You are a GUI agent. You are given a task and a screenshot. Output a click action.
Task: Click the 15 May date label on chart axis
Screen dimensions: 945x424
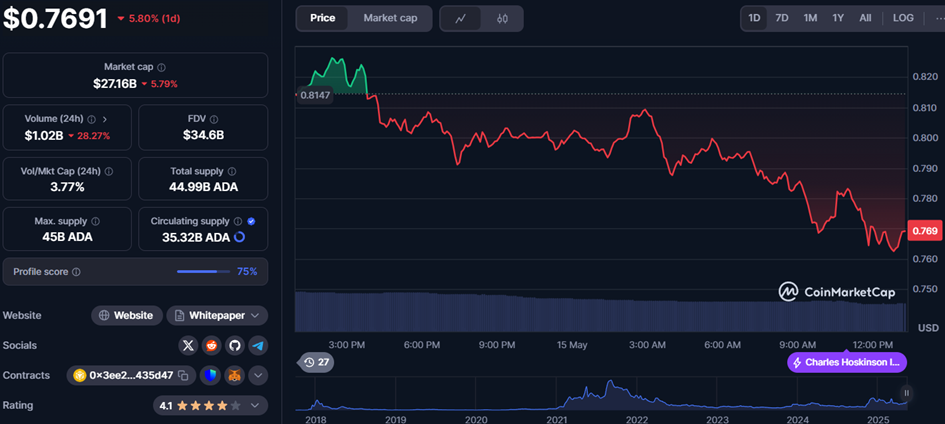click(x=570, y=345)
